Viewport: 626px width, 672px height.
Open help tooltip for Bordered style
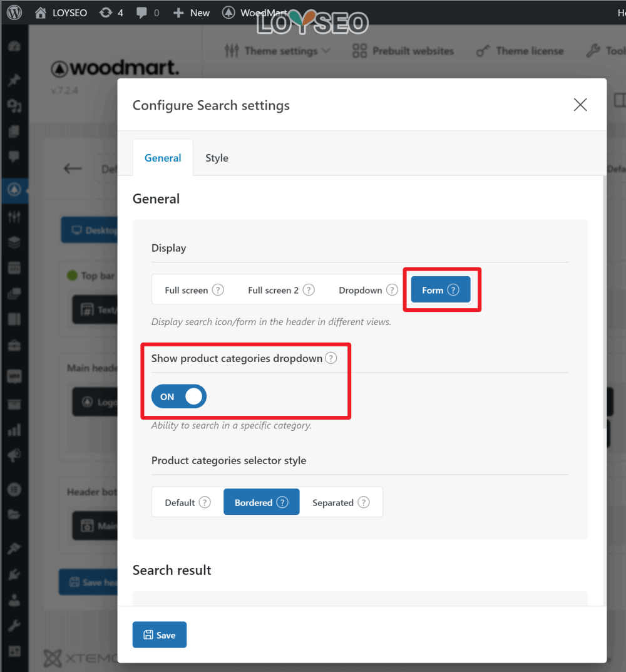(x=282, y=502)
